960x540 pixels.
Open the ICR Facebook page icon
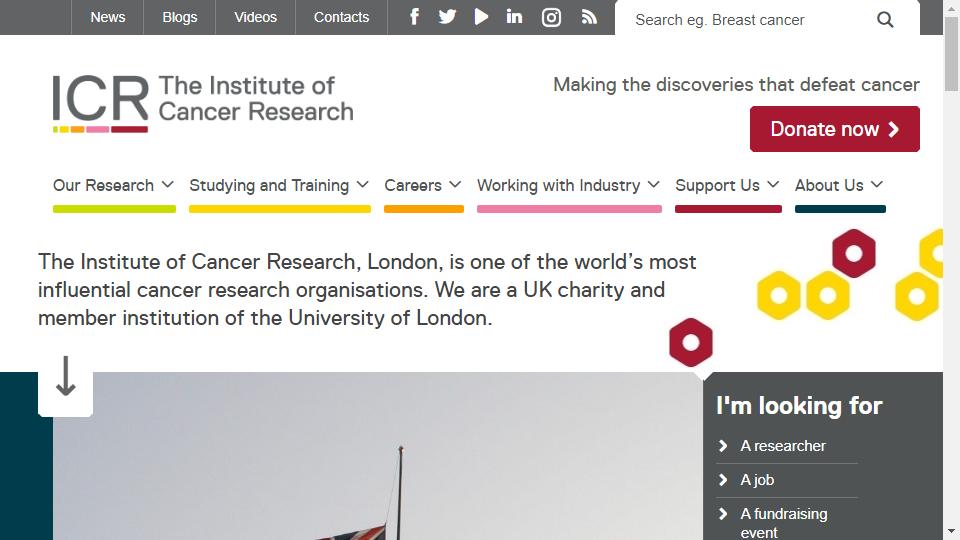tap(414, 17)
